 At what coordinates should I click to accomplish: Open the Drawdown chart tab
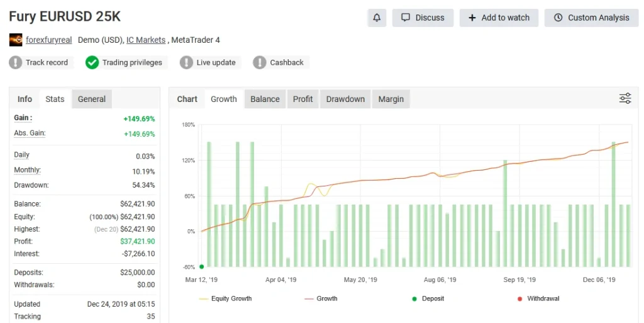345,99
